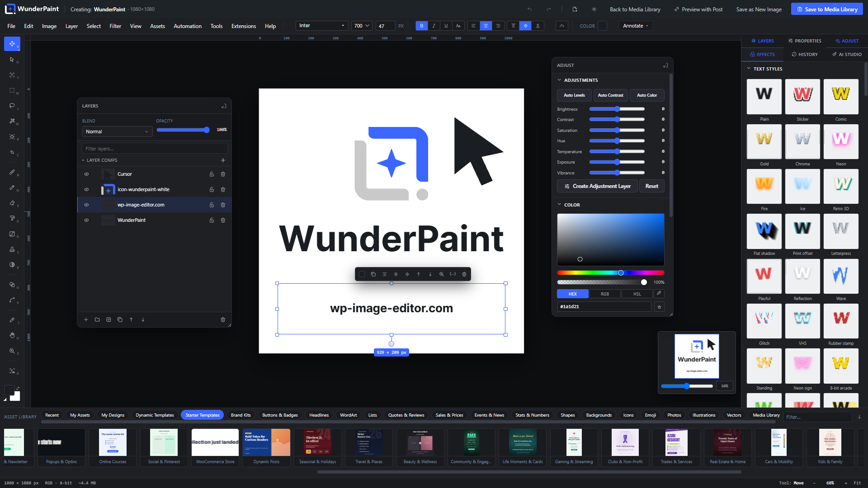Image resolution: width=868 pixels, height=488 pixels.
Task: Open the Normal blend mode dropdown
Action: (117, 131)
